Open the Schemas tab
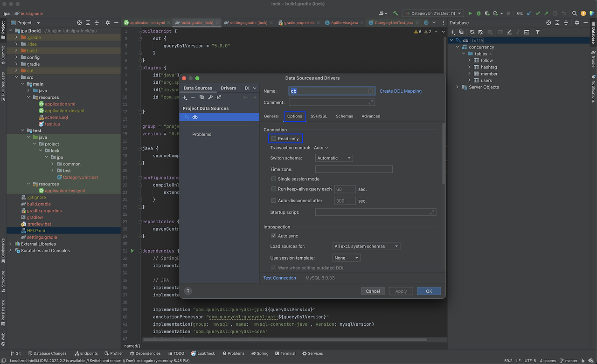 coord(344,116)
